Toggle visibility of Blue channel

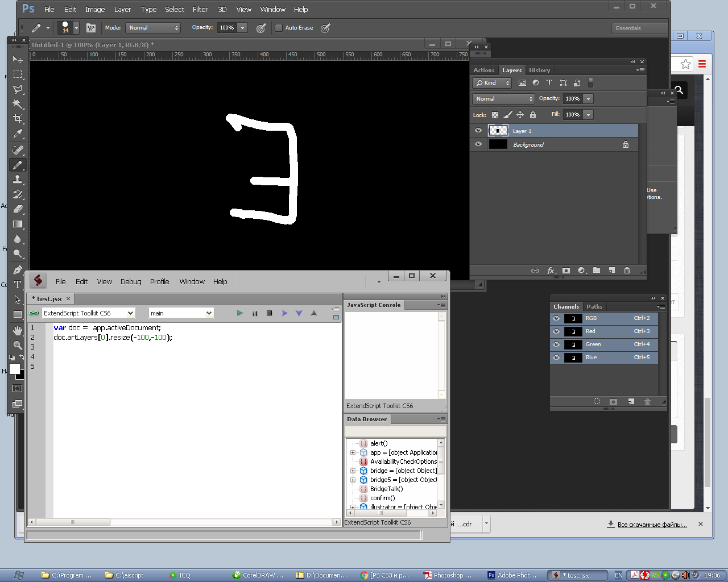click(556, 357)
